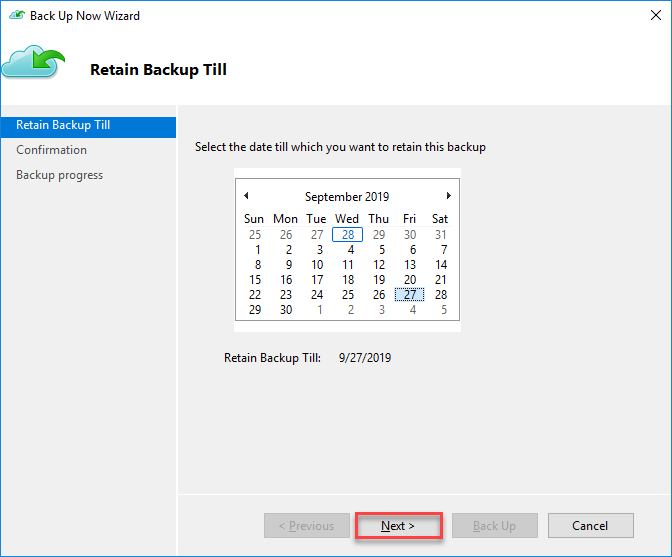Select Backup progress step in sidebar
This screenshot has height=557, width=672.
coord(60,175)
